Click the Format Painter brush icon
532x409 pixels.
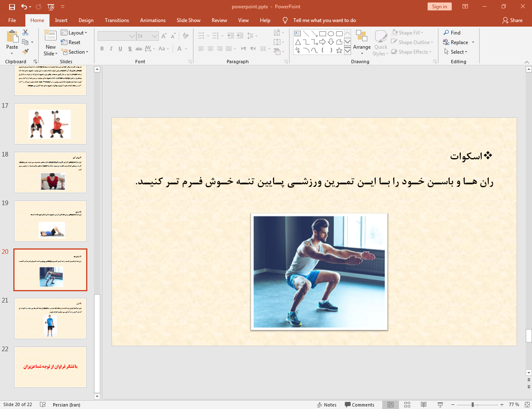coord(25,52)
